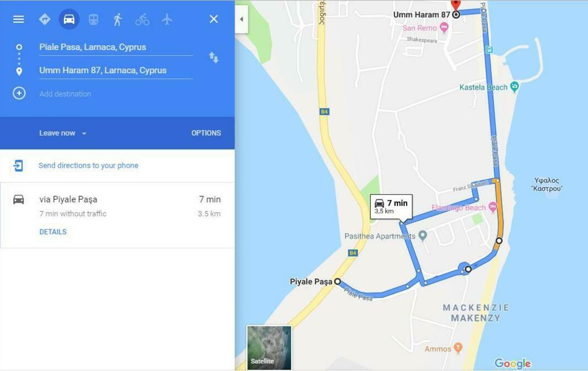The image size is (588, 371).
Task: Switch to walking mode icon
Action: click(118, 19)
